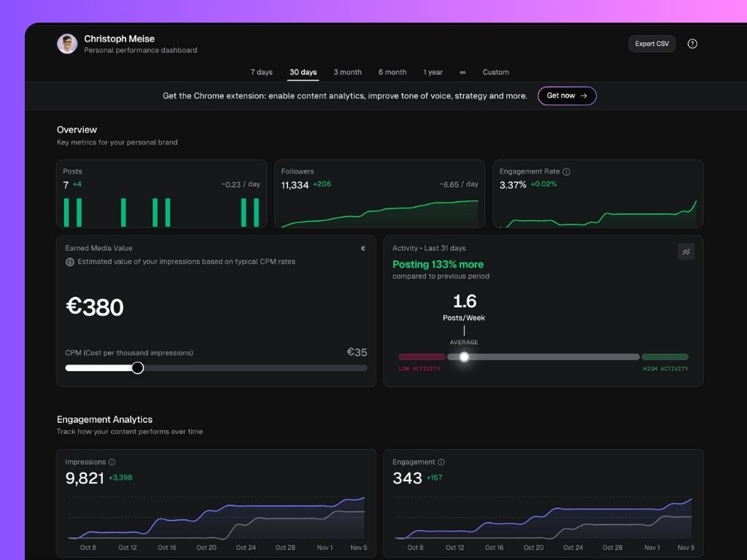Click the Impressions info icon
This screenshot has width=747, height=560.
(110, 461)
